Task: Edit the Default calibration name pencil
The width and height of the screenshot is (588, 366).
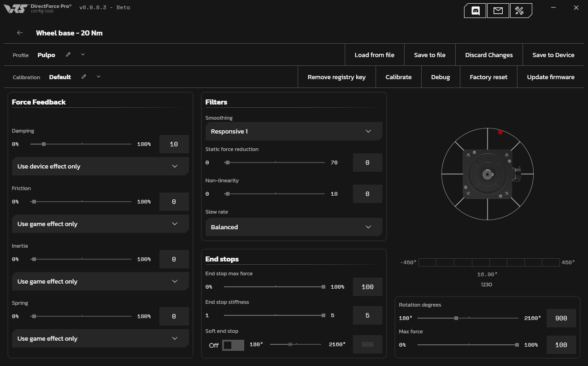Action: tap(84, 76)
